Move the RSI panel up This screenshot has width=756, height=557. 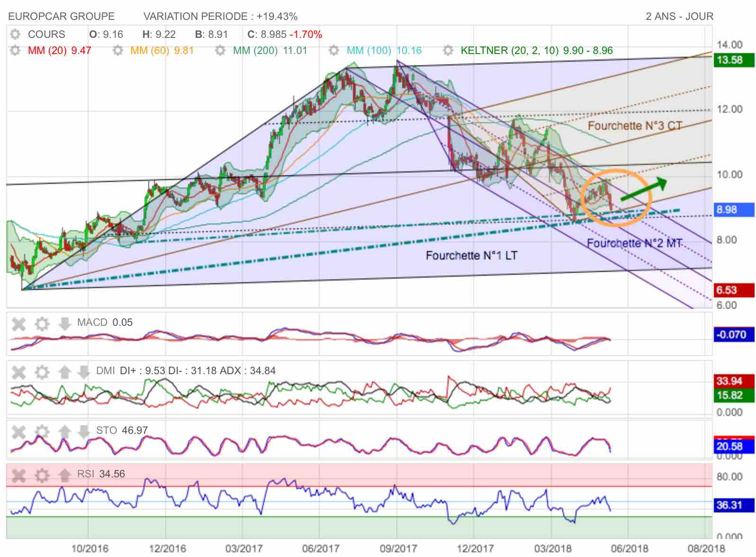click(x=64, y=475)
